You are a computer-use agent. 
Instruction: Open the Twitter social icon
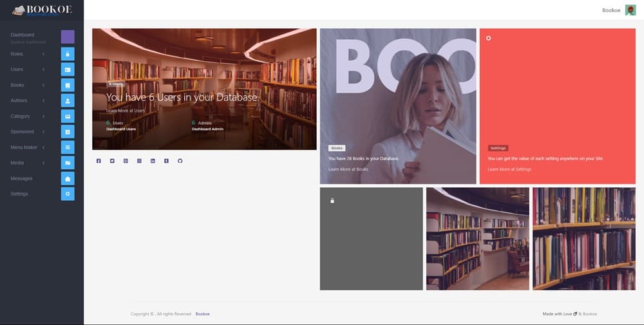(x=112, y=161)
